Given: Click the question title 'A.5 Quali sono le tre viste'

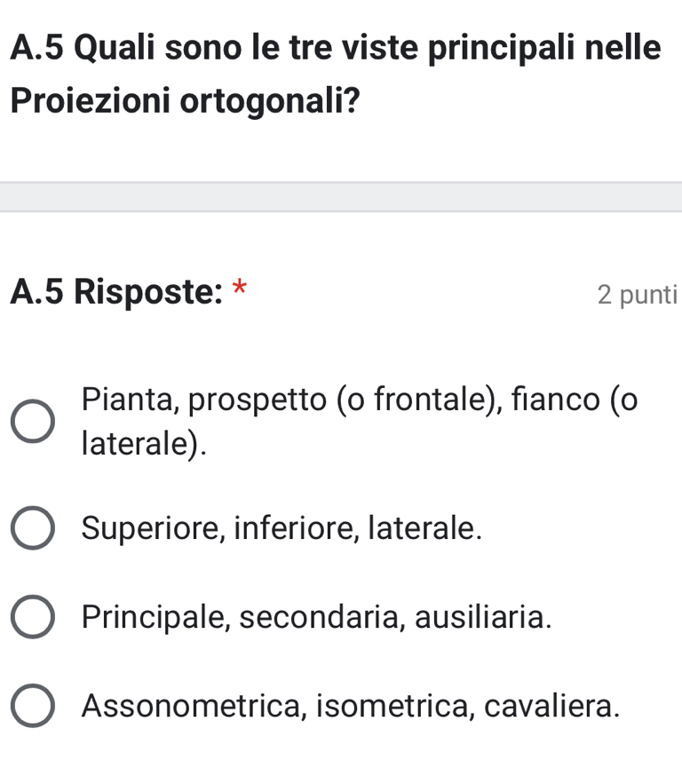Looking at the screenshot, I should (336, 47).
